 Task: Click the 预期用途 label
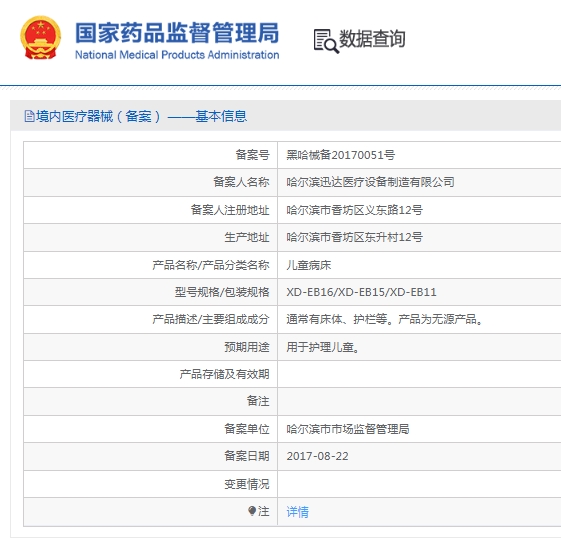pyautogui.click(x=247, y=347)
